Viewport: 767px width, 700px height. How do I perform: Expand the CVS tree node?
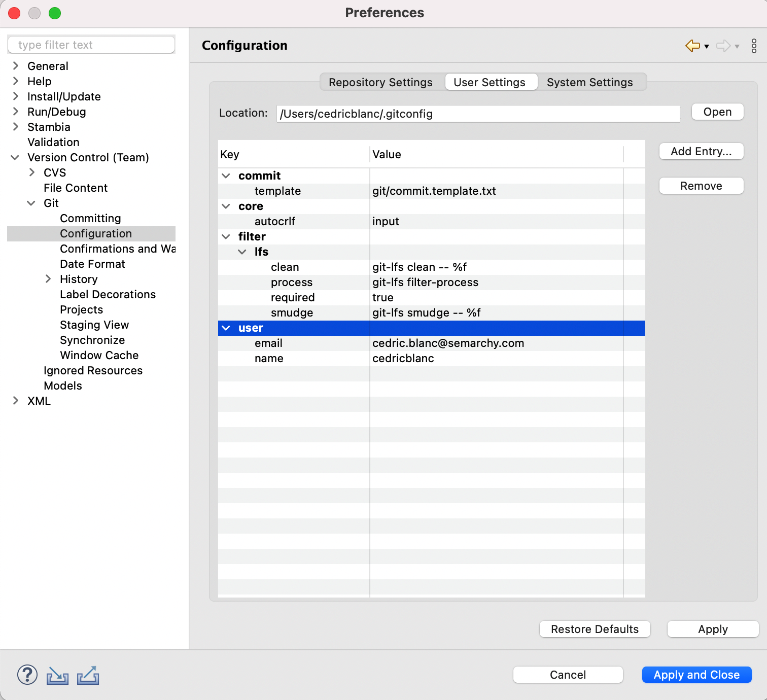[x=32, y=172]
